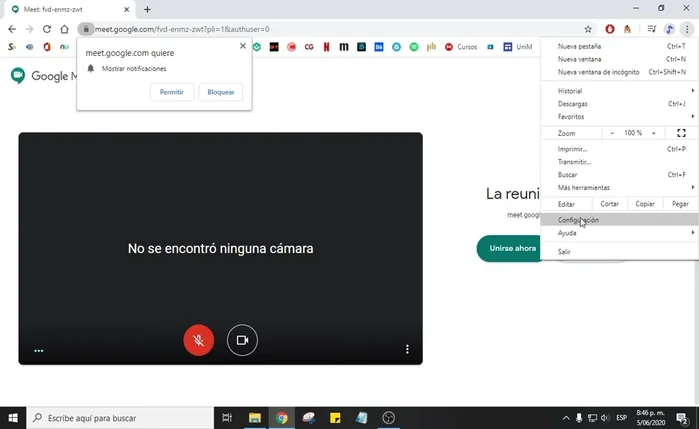Close the Meet browser tab

pos(126,9)
